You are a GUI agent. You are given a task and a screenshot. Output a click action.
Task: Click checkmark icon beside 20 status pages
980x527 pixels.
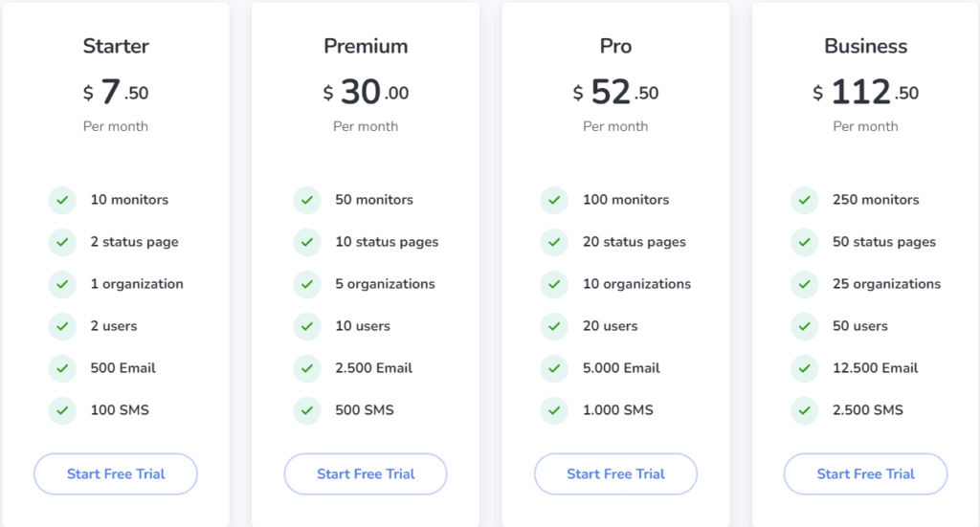554,242
